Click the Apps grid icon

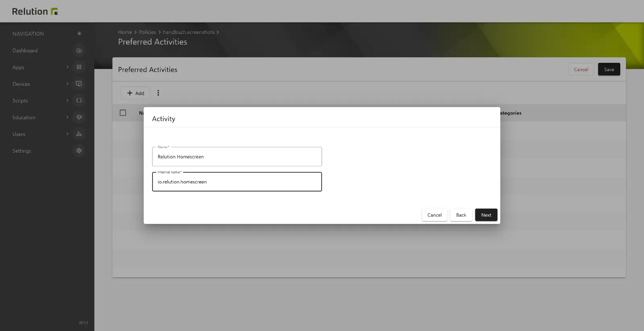tap(79, 67)
